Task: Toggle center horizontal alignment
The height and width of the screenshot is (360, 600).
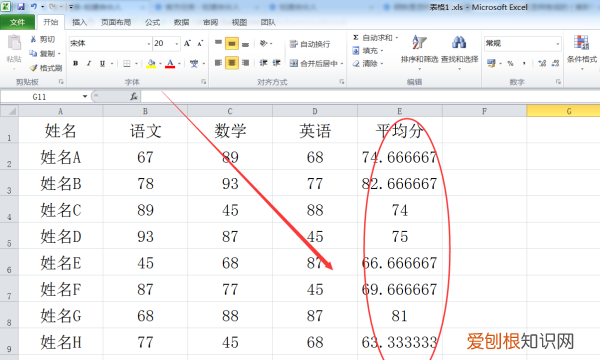Action: (x=232, y=63)
